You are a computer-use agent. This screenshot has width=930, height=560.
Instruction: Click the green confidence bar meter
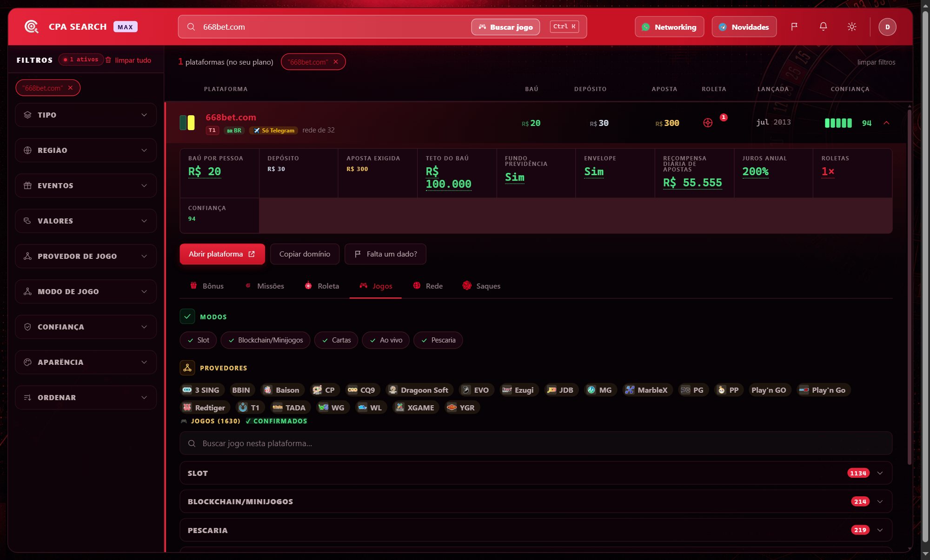pyautogui.click(x=838, y=123)
